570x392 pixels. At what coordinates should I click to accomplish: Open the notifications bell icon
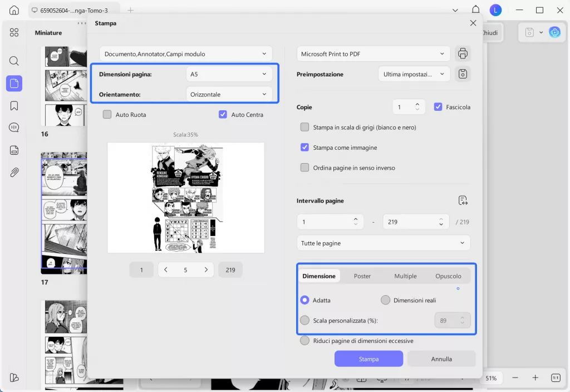click(475, 10)
